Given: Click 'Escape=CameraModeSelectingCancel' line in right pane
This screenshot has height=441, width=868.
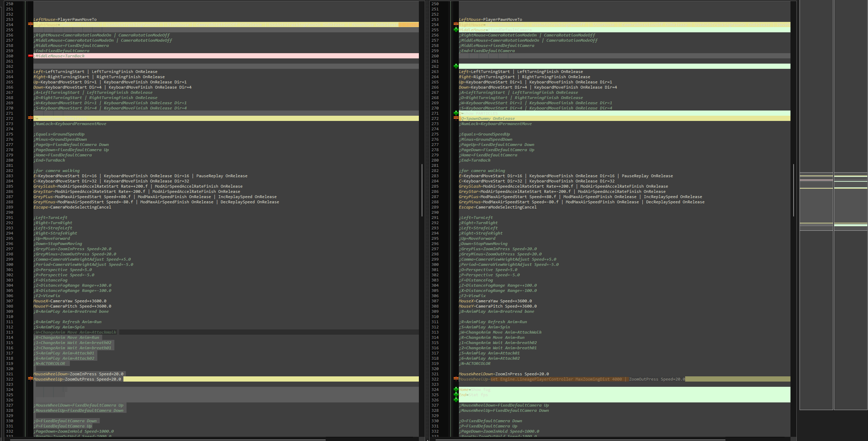Looking at the screenshot, I should click(x=498, y=207).
